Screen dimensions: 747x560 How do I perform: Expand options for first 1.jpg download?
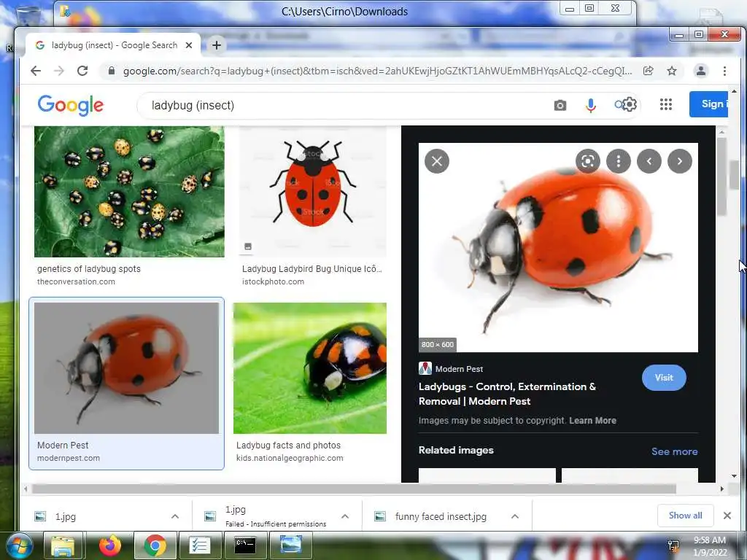pos(175,516)
